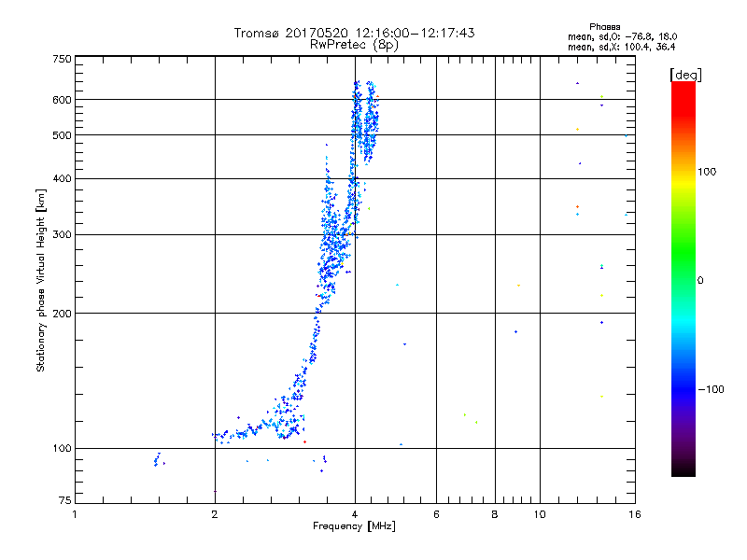Click the colorbar tick label '-100'

[x=711, y=389]
